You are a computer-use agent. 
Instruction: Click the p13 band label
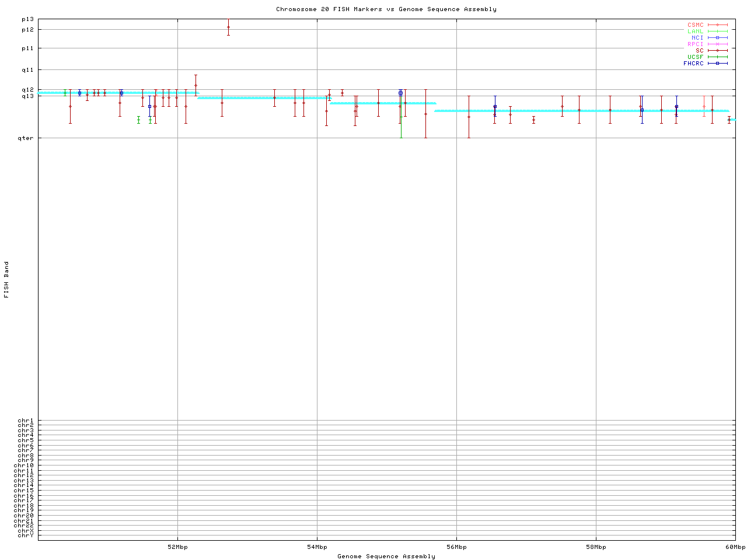[x=27, y=19]
